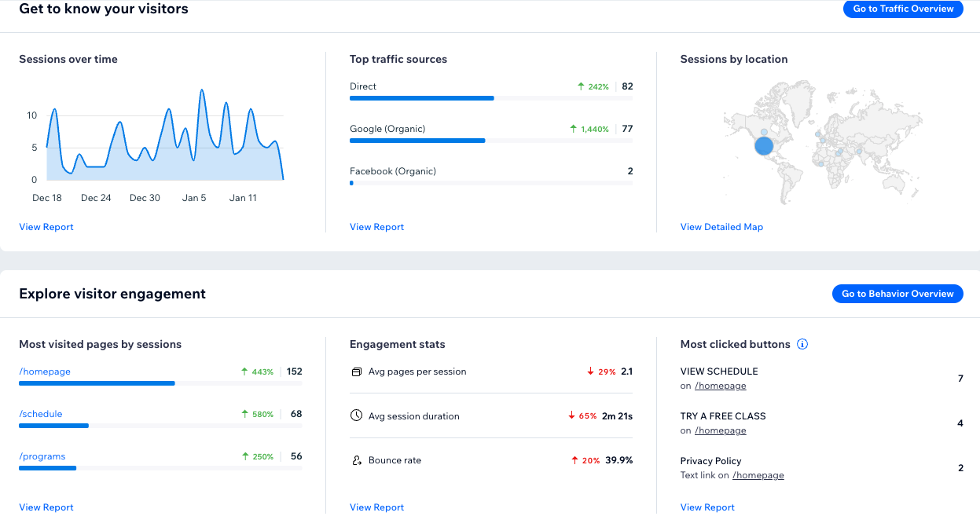980x527 pixels.
Task: View Report under Sessions over time
Action: click(46, 227)
